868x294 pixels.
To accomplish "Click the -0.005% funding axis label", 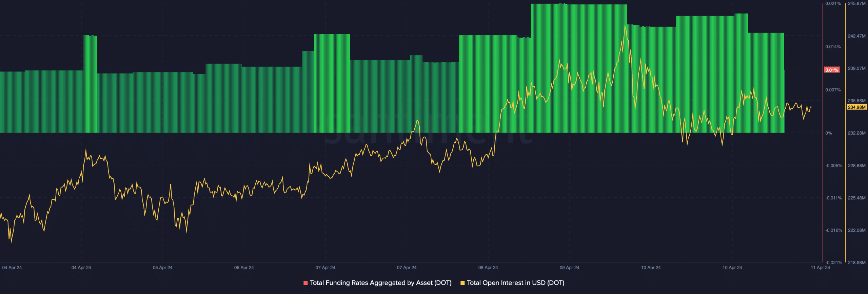I will coord(834,166).
